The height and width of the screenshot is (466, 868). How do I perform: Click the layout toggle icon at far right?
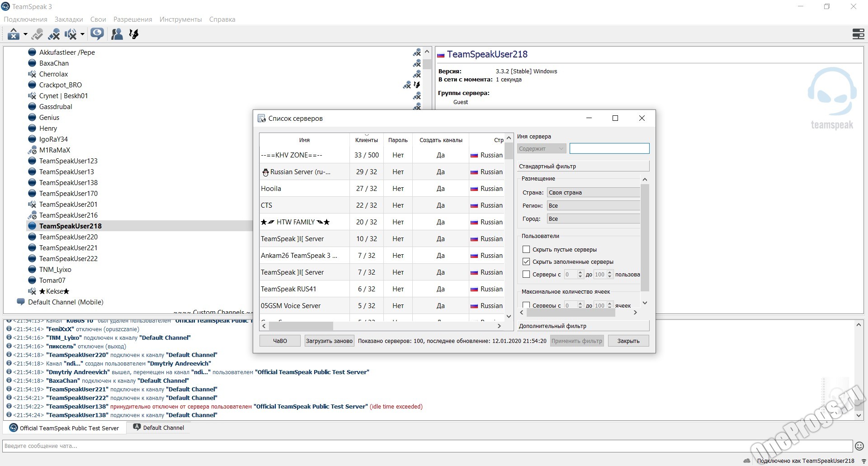pyautogui.click(x=858, y=34)
